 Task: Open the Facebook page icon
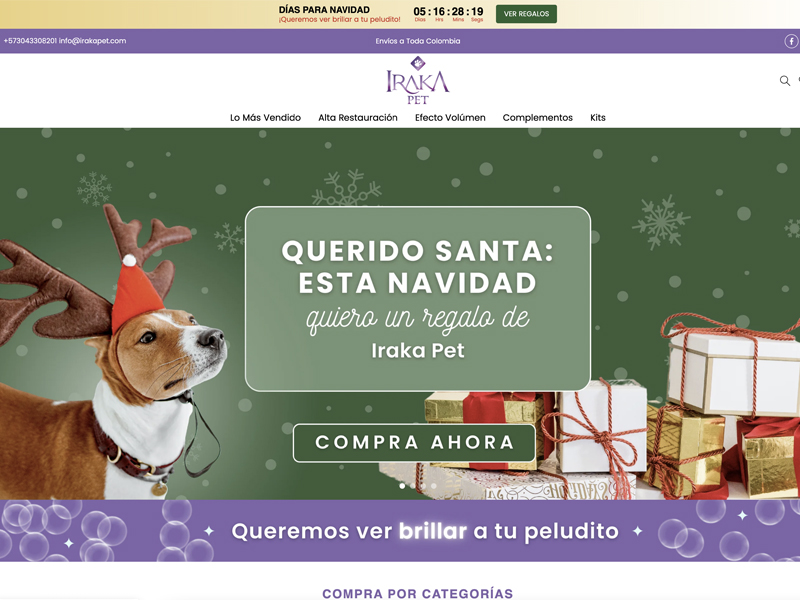[x=791, y=41]
